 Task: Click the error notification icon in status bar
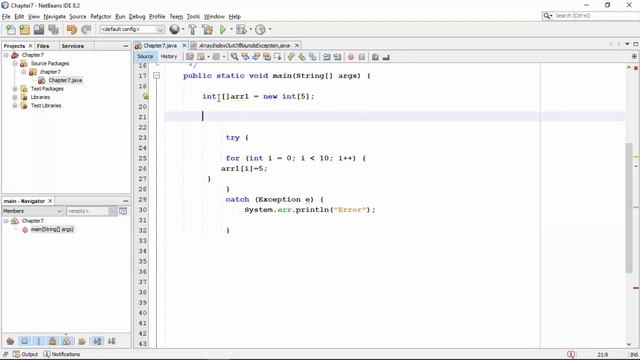tap(571, 354)
